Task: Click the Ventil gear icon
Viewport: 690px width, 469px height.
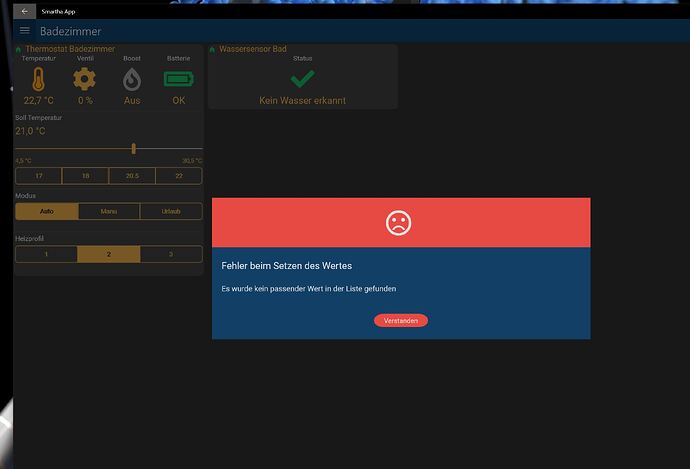Action: coord(85,80)
